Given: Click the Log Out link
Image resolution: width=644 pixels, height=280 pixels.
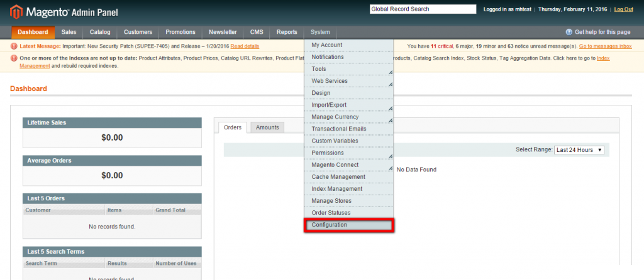Looking at the screenshot, I should click(623, 9).
